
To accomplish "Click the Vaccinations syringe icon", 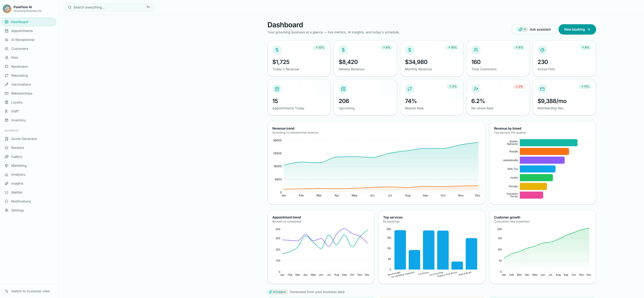I will click(7, 84).
